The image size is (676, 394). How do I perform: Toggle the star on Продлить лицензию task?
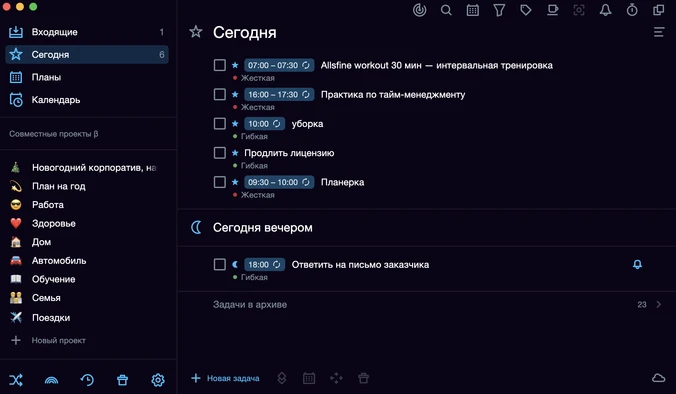(235, 153)
